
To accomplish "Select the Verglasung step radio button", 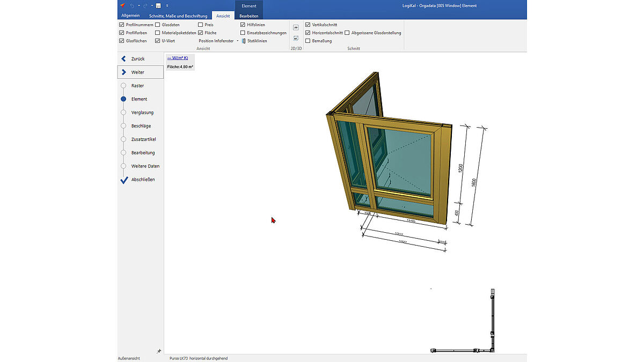I will 123,113.
